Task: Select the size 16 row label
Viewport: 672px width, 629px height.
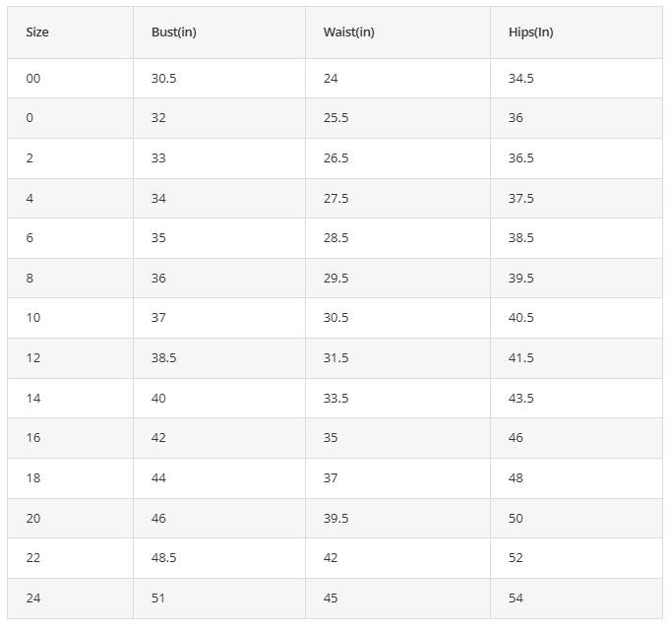Action: point(33,438)
